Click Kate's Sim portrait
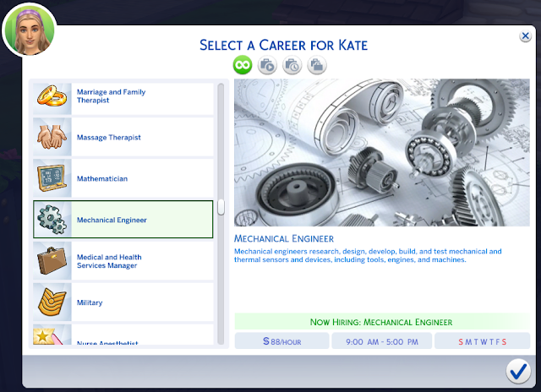This screenshot has width=541, height=392. (30, 30)
